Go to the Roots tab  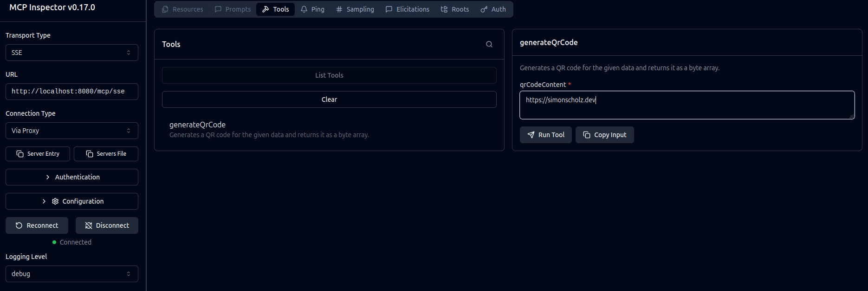point(454,9)
